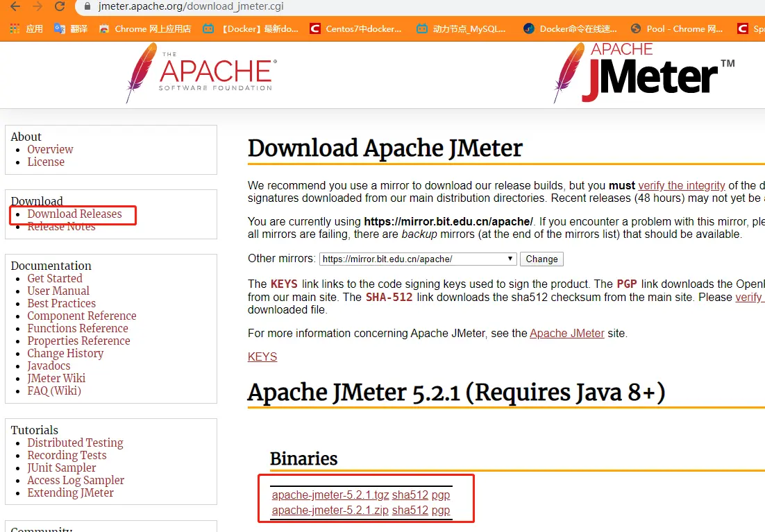Download apache-jmeter-5.2.1.zip
Image resolution: width=765 pixels, height=532 pixels.
pyautogui.click(x=330, y=510)
